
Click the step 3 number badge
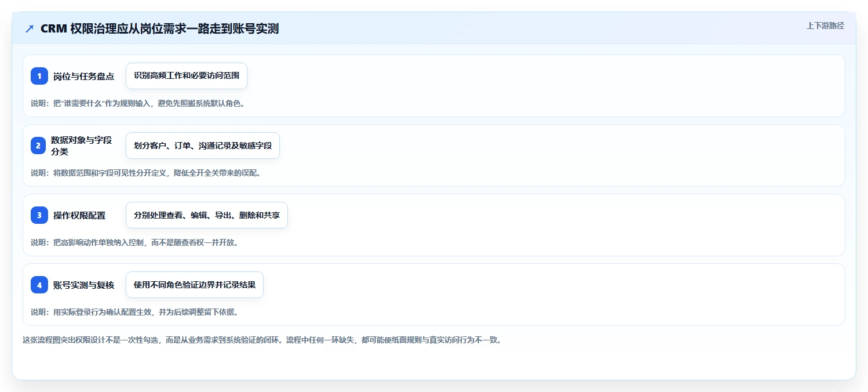tap(39, 215)
